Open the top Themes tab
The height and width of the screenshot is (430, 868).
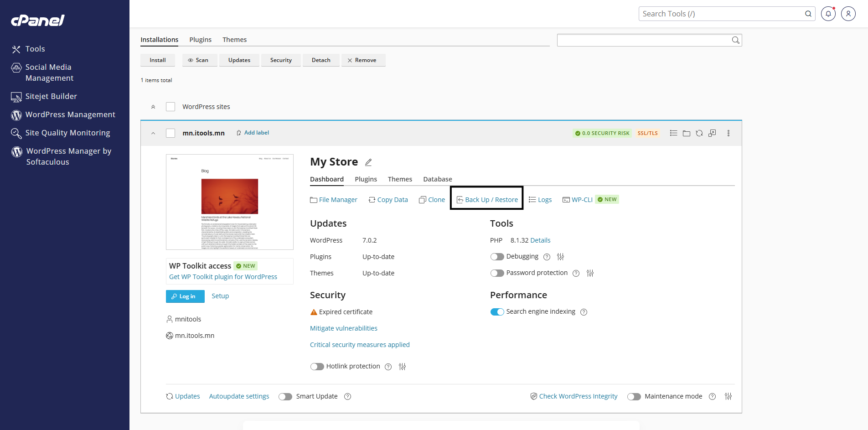(235, 40)
